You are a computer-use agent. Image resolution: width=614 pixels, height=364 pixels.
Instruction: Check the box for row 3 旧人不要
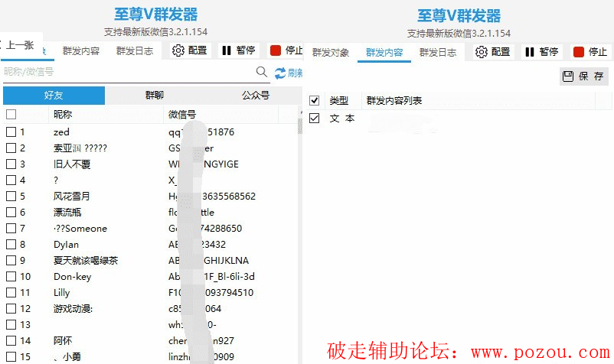[x=11, y=164]
